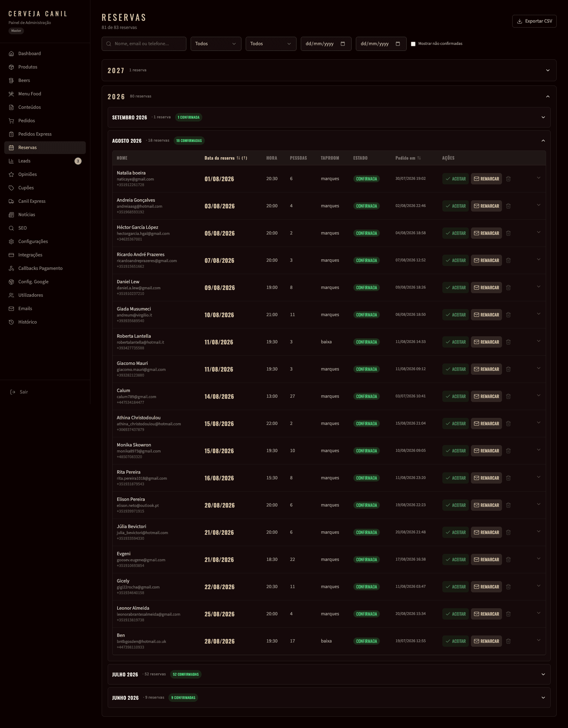
Task: Click the second dd/mm/yyyy date input
Action: (x=381, y=44)
